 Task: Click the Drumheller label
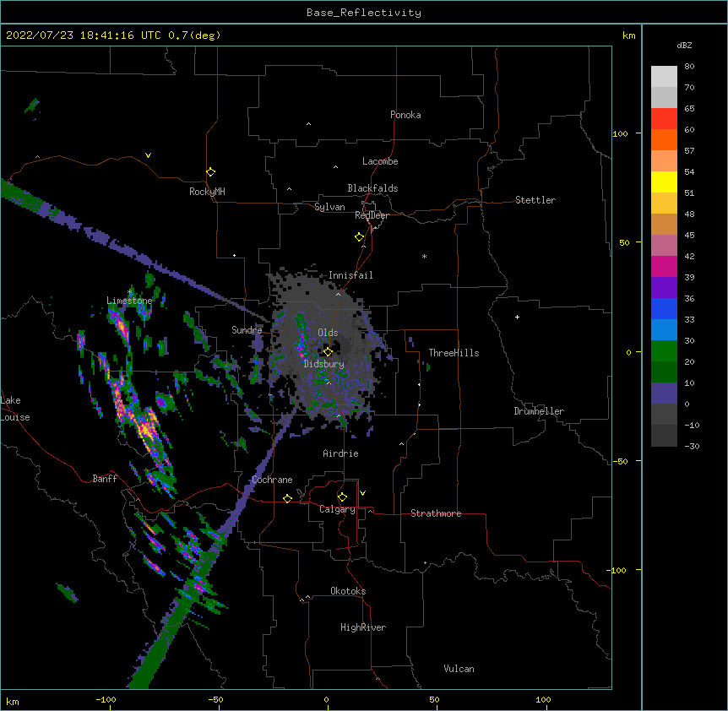point(539,411)
